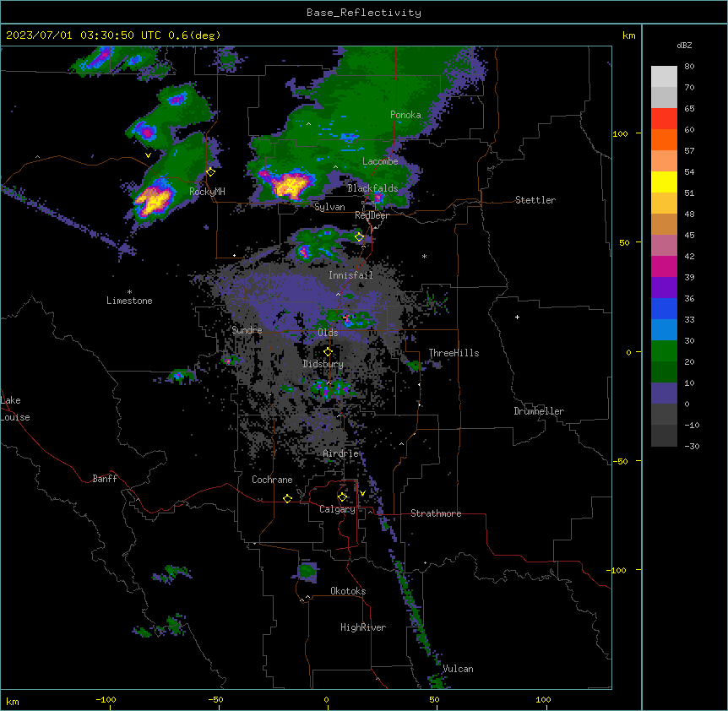This screenshot has width=728, height=711.
Task: Choose the purple 36-39 dBZ legend swatch
Action: click(x=664, y=288)
